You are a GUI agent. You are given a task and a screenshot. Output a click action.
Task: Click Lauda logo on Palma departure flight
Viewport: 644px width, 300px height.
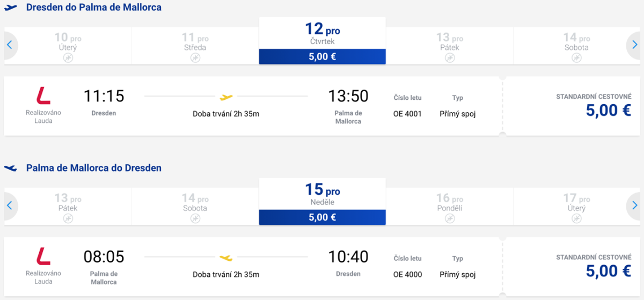[43, 256]
